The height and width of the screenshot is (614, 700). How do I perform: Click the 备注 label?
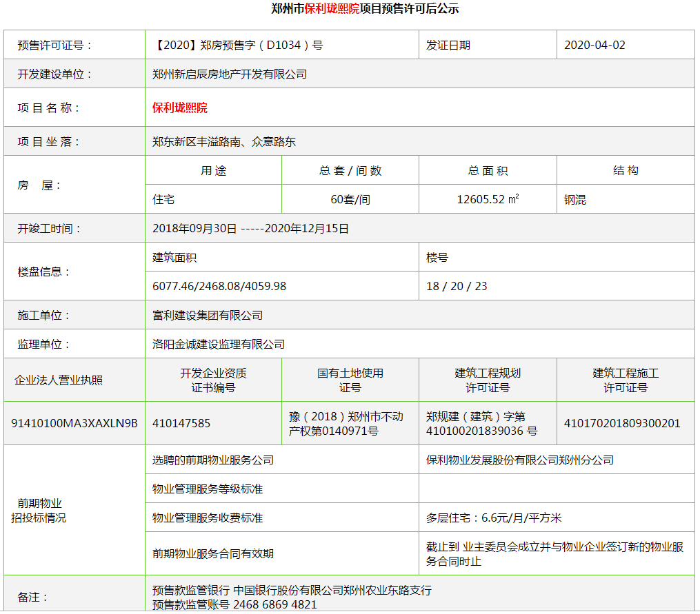pyautogui.click(x=32, y=597)
